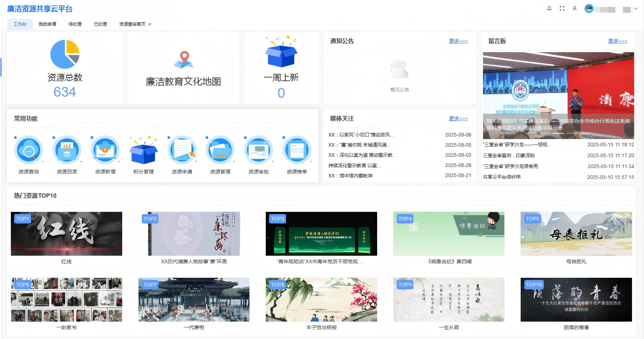Switch to the 我的申请 tab
The width and height of the screenshot is (644, 339).
pyautogui.click(x=48, y=24)
